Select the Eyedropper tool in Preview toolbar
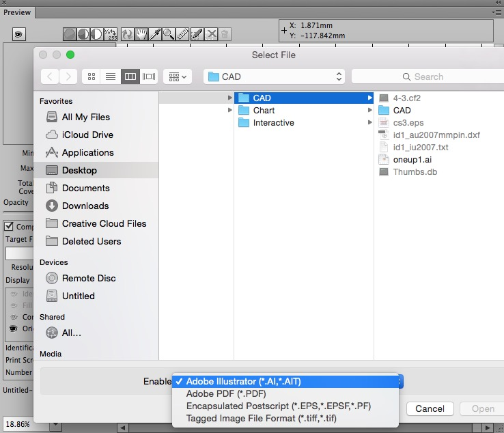The image size is (504, 433). click(156, 34)
